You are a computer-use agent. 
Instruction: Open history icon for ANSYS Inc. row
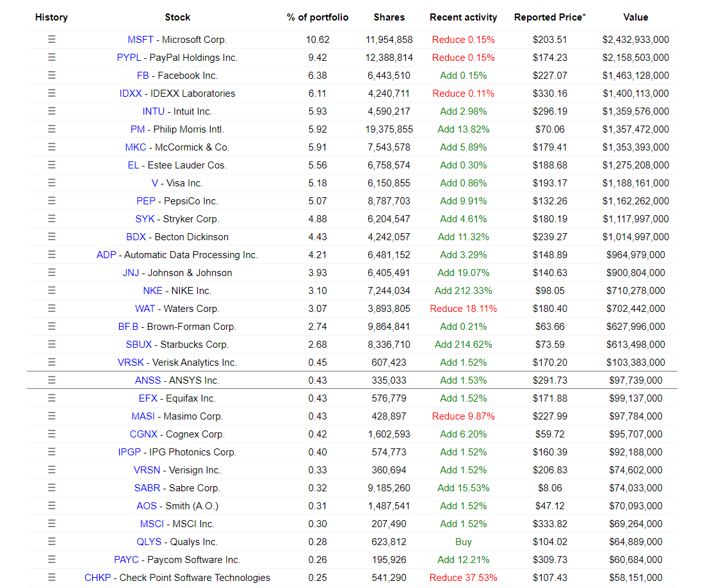[x=52, y=380]
